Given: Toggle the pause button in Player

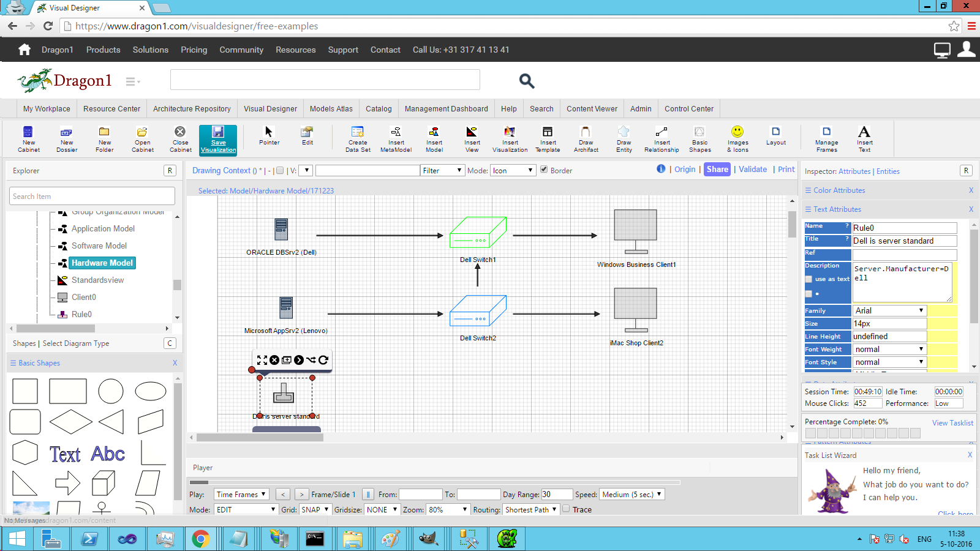Looking at the screenshot, I should click(x=368, y=494).
